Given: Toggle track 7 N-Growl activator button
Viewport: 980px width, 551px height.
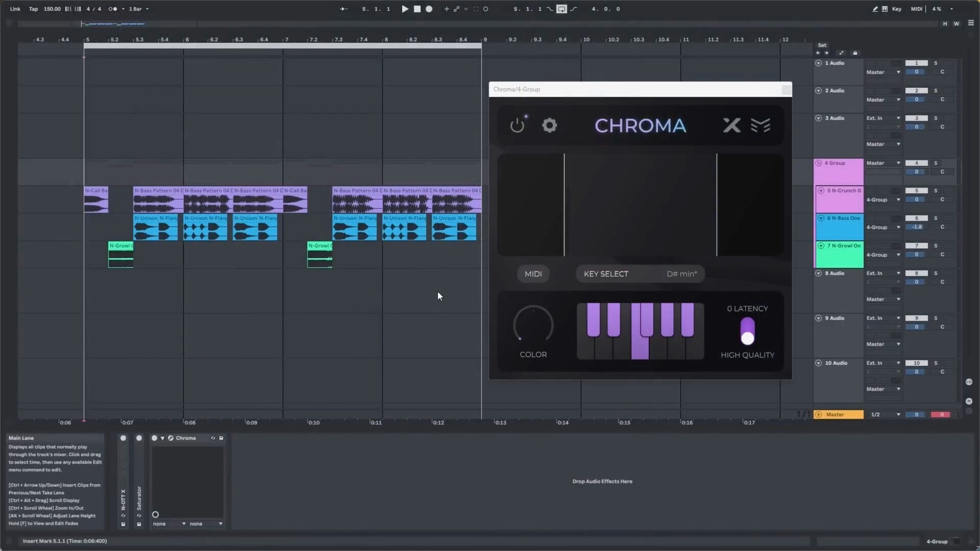Looking at the screenshot, I should [x=916, y=246].
